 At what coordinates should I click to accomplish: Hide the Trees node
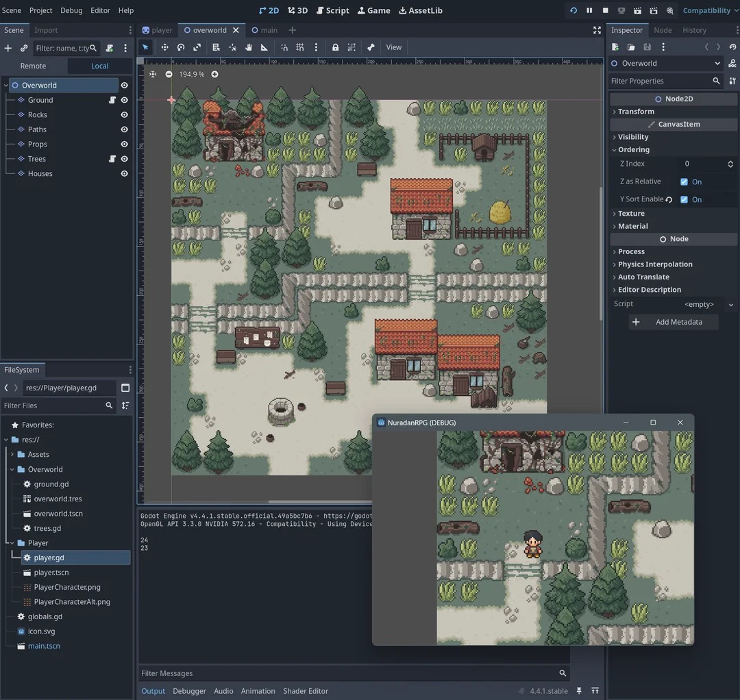(125, 159)
